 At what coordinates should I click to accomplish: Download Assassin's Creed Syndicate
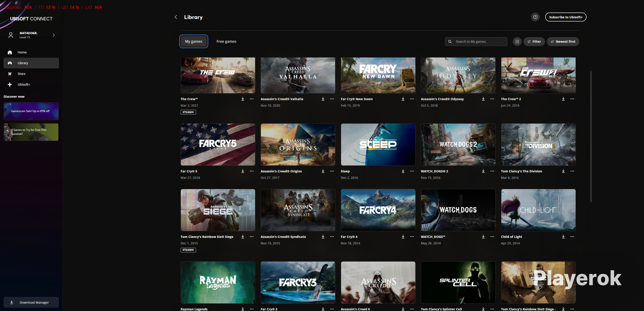pos(323,237)
